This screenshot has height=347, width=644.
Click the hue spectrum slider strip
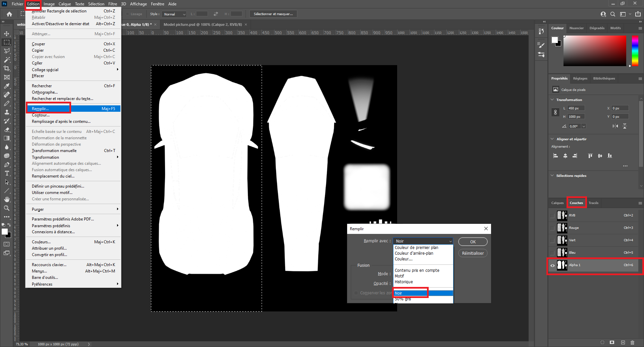pyautogui.click(x=635, y=50)
